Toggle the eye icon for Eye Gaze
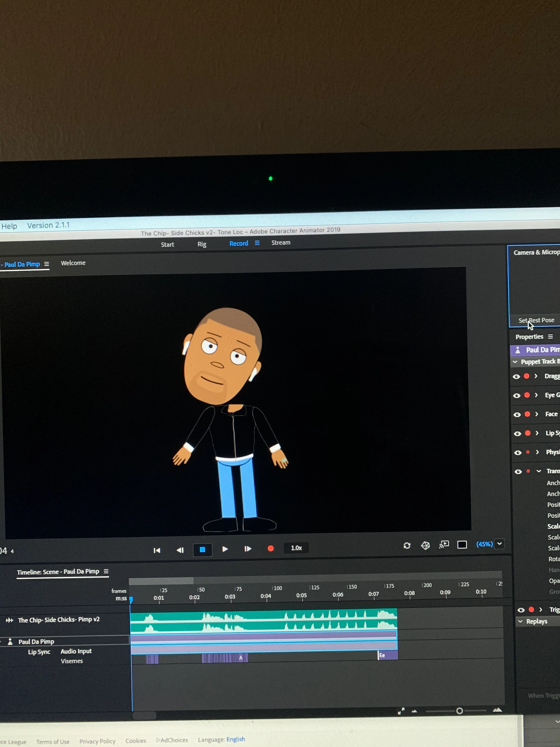Viewport: 560px width, 747px height. [517, 395]
